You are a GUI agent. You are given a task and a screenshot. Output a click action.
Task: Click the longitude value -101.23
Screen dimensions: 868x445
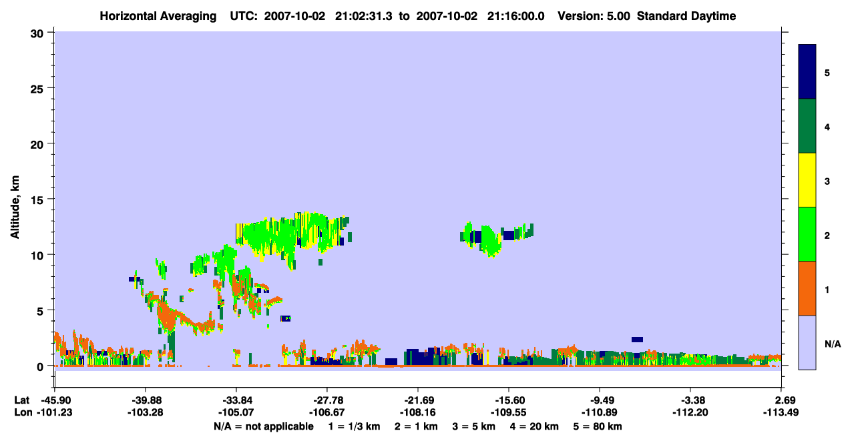55,413
